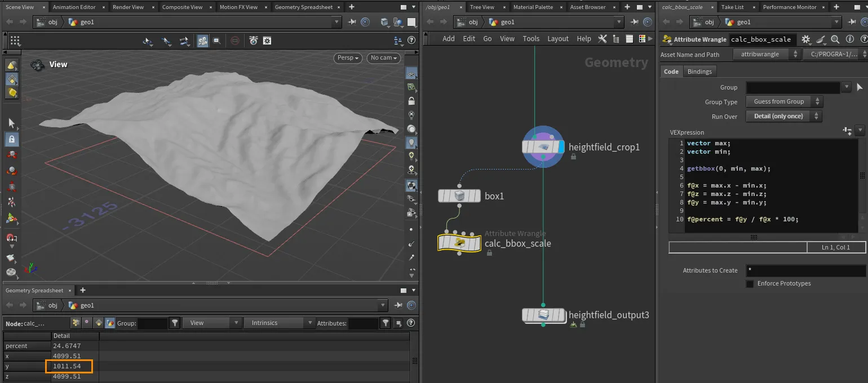Click the spreadsheet Group filter funnel icon
Image resolution: width=868 pixels, height=383 pixels.
(x=175, y=323)
